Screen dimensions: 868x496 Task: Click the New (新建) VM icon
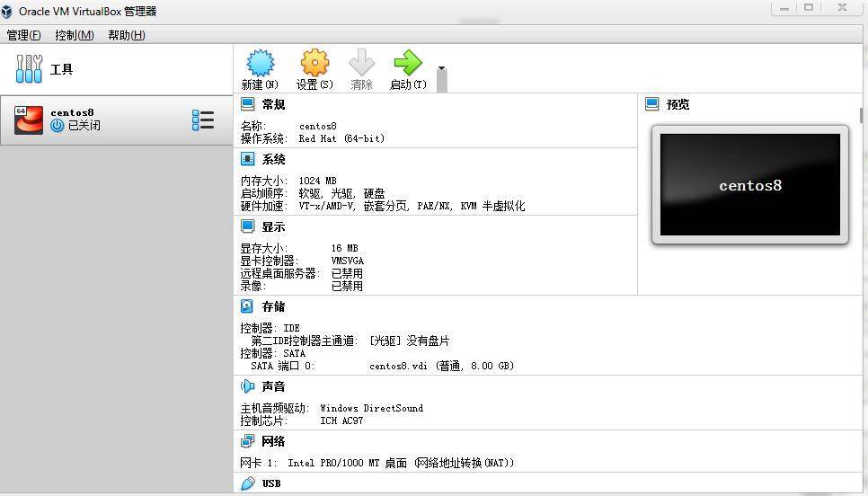click(261, 63)
